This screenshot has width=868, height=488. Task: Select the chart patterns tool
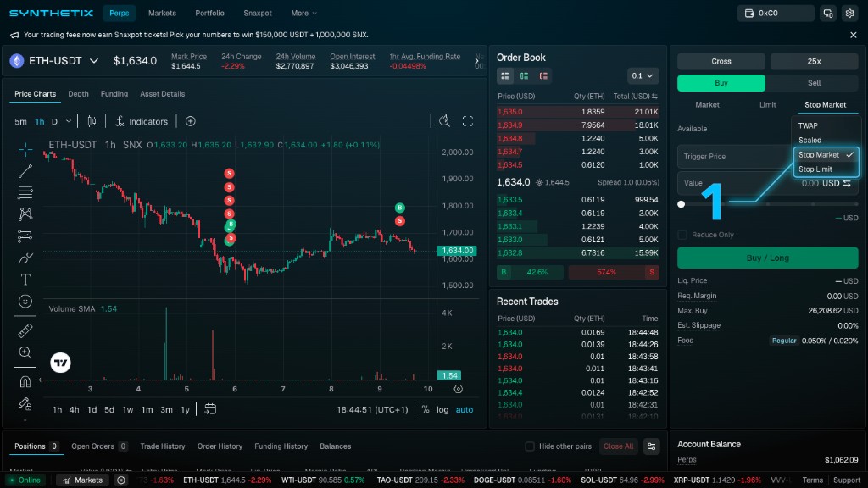coord(25,214)
